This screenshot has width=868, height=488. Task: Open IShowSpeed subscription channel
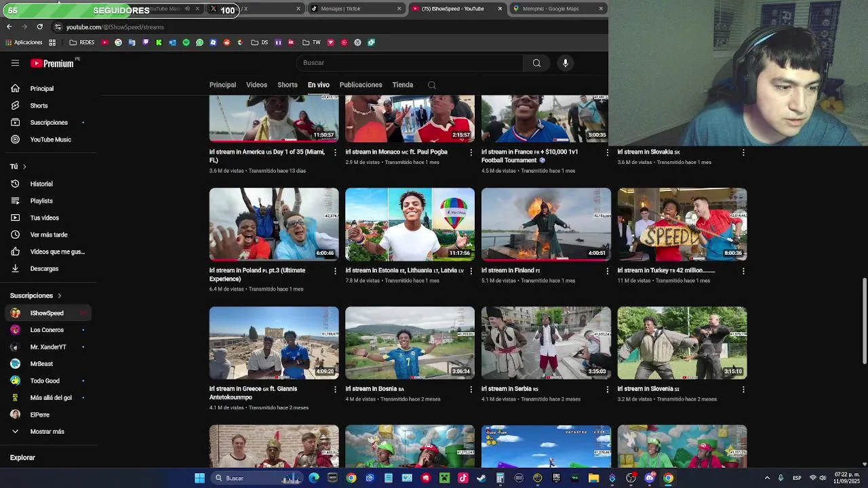pyautogui.click(x=48, y=313)
